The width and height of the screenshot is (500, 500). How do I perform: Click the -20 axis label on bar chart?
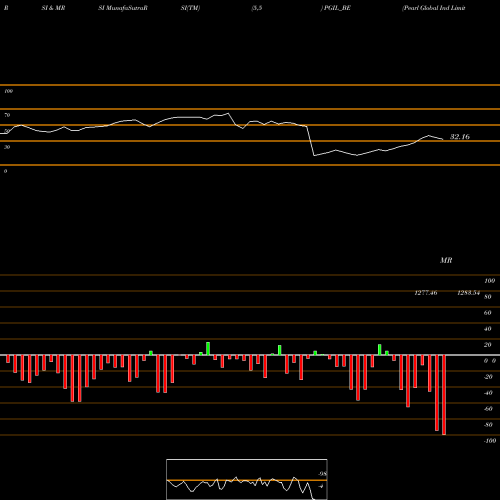coord(488,377)
